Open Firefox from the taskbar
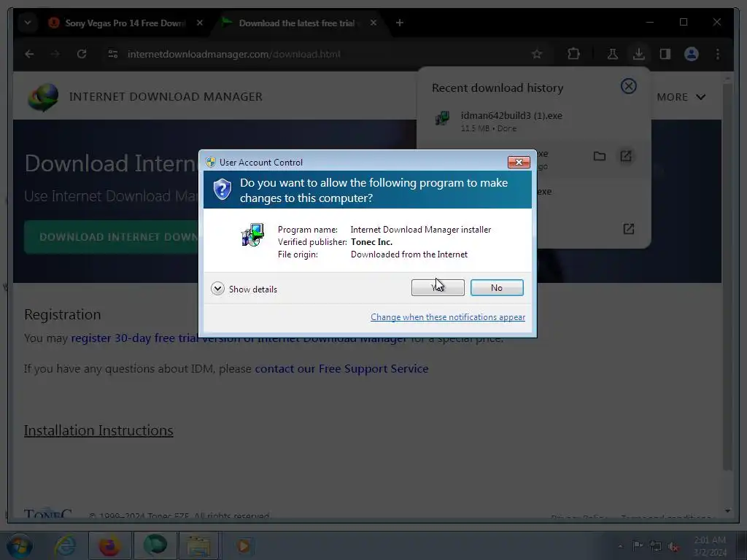 109,545
